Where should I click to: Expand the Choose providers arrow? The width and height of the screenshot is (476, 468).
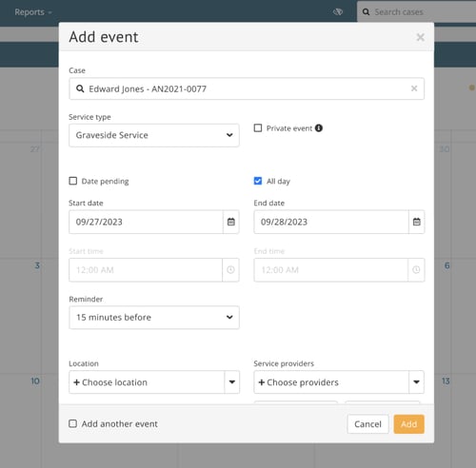point(416,382)
